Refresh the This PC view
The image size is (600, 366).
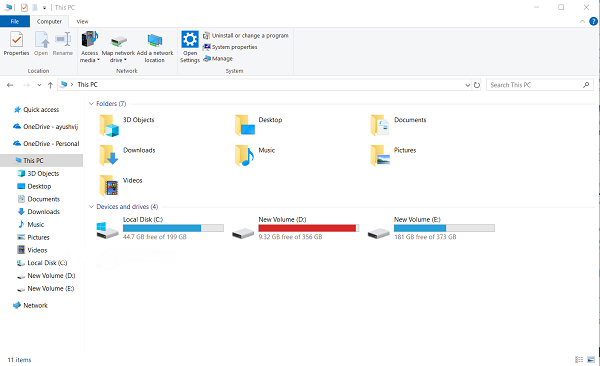point(477,85)
